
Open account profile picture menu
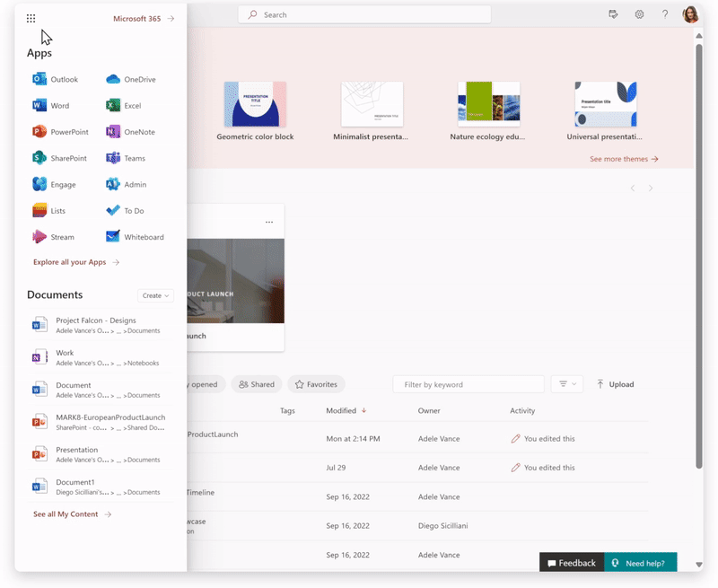(690, 14)
